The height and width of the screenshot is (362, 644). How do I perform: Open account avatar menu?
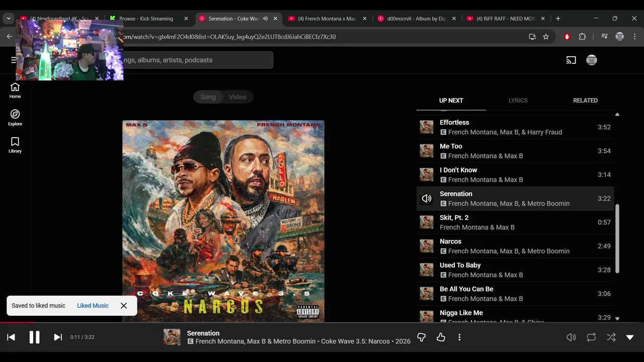(592, 60)
